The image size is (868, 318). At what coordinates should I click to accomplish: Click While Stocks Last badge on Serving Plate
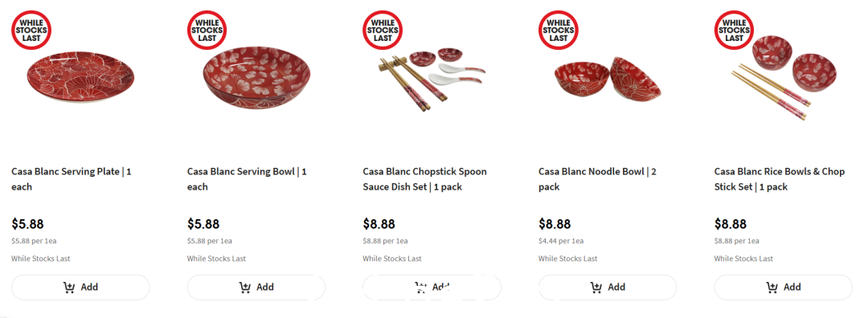pos(31,31)
